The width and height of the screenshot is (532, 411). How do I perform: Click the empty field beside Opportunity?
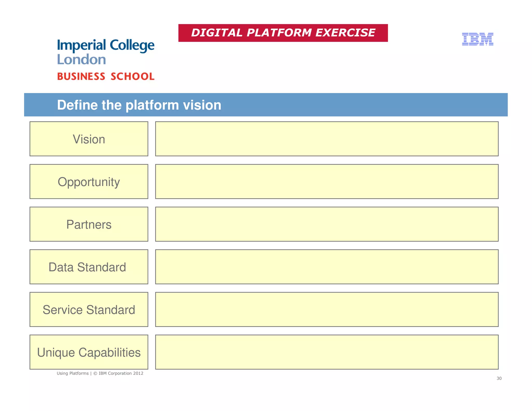tap(327, 181)
